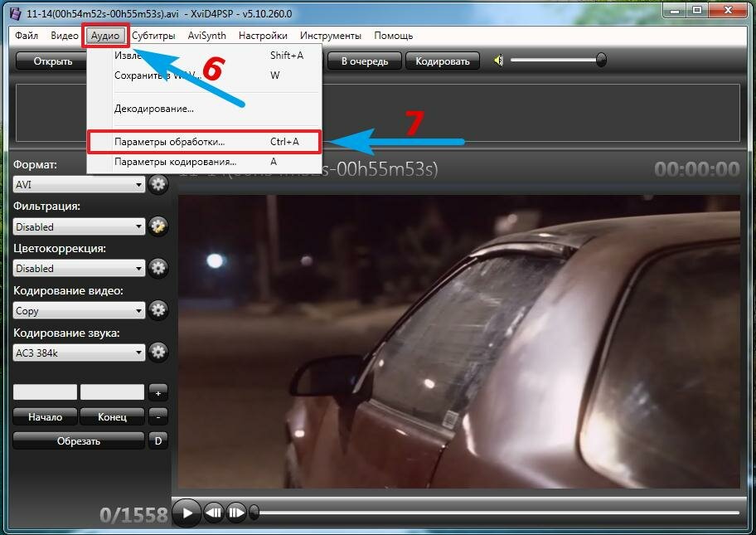The width and height of the screenshot is (756, 535).
Task: Open video encoding settings gear icon
Action: coord(158,310)
